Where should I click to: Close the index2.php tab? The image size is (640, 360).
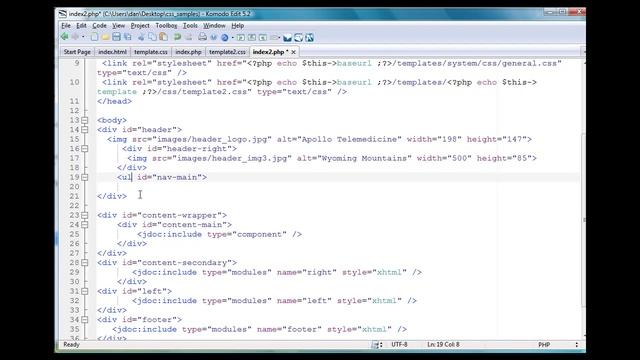pyautogui.click(x=293, y=52)
